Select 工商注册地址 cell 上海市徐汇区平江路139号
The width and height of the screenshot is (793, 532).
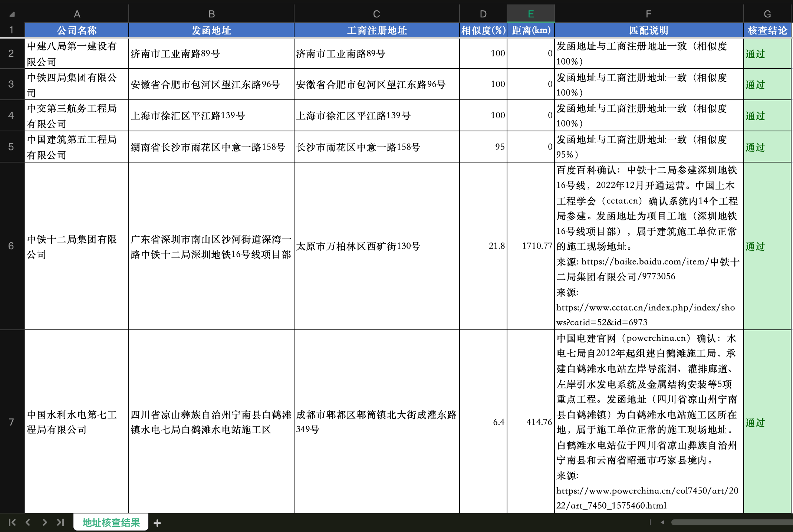377,116
